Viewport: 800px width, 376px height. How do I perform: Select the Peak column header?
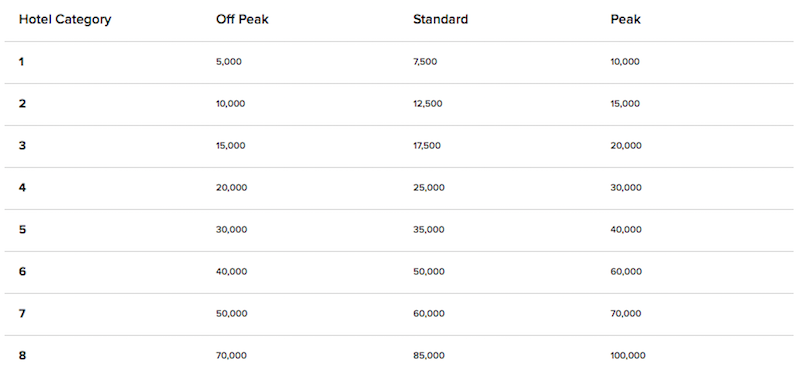point(626,19)
